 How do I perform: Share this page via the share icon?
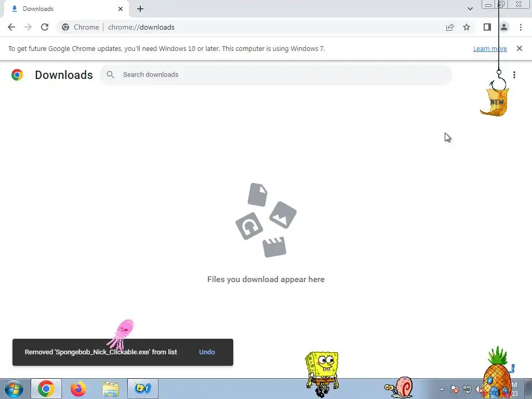click(x=450, y=27)
